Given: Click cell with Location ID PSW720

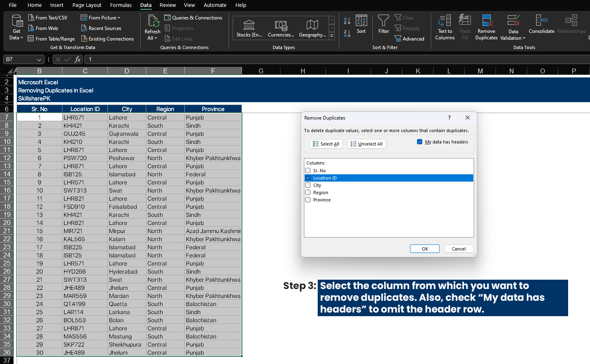Looking at the screenshot, I should [x=85, y=158].
